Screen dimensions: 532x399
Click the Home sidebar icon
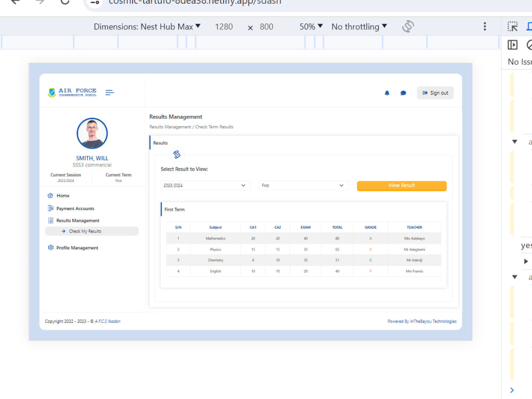coord(50,196)
